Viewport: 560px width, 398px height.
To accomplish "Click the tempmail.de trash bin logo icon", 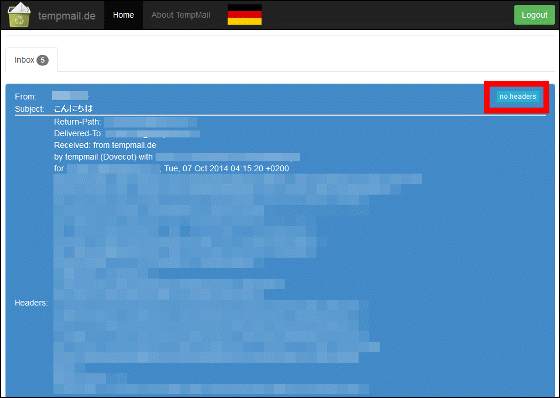I will pos(19,15).
